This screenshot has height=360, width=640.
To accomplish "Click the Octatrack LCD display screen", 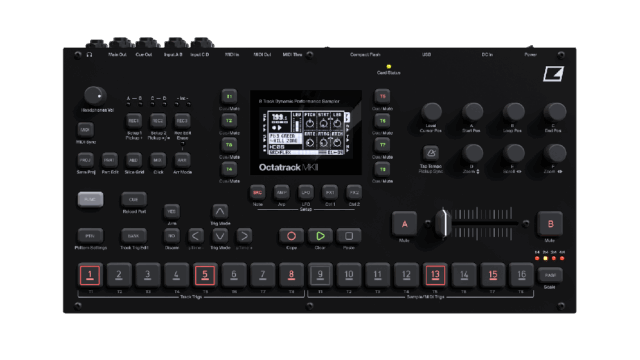I will click(x=306, y=133).
